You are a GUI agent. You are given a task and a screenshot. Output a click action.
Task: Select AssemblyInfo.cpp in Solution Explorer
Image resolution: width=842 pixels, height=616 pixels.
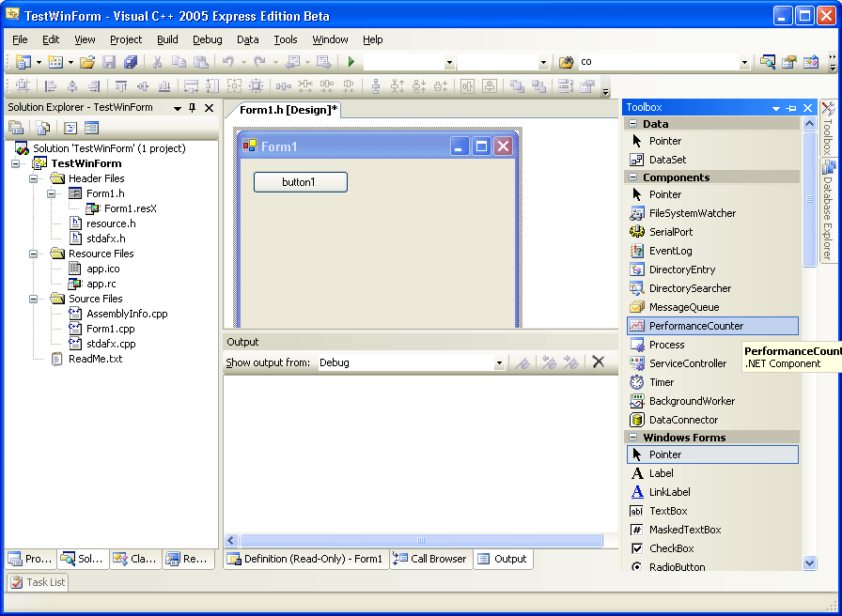(127, 314)
